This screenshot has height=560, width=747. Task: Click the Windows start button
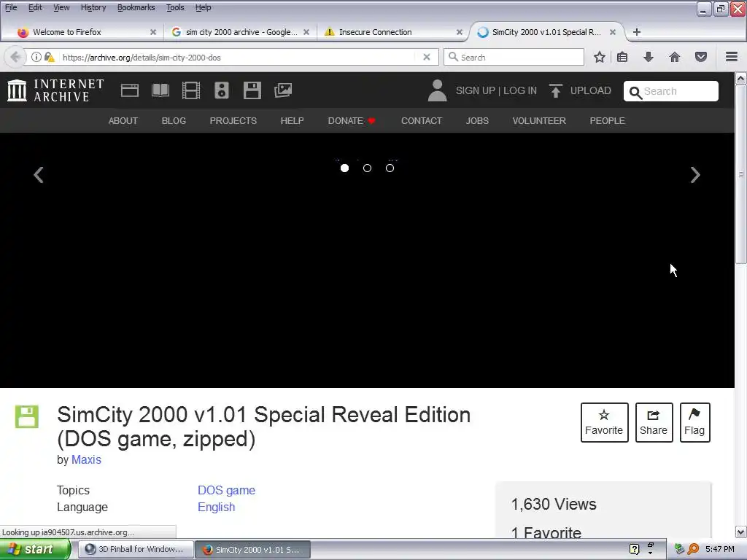click(35, 550)
